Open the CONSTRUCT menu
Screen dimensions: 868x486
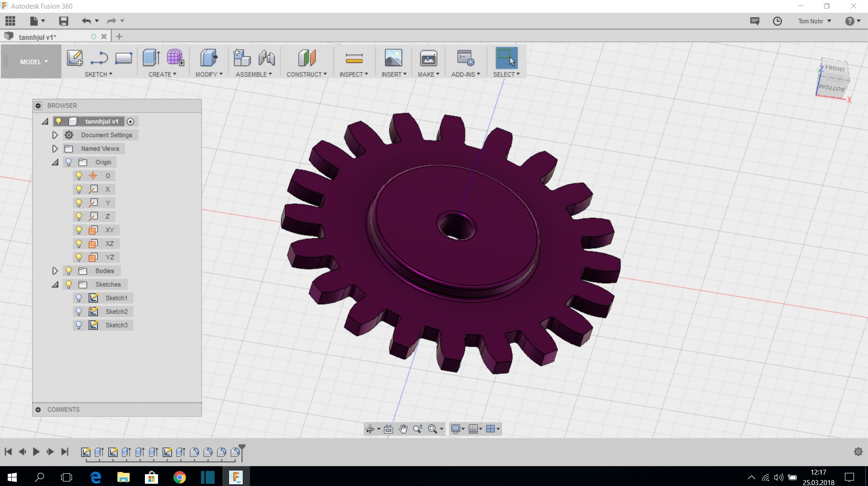pyautogui.click(x=306, y=74)
